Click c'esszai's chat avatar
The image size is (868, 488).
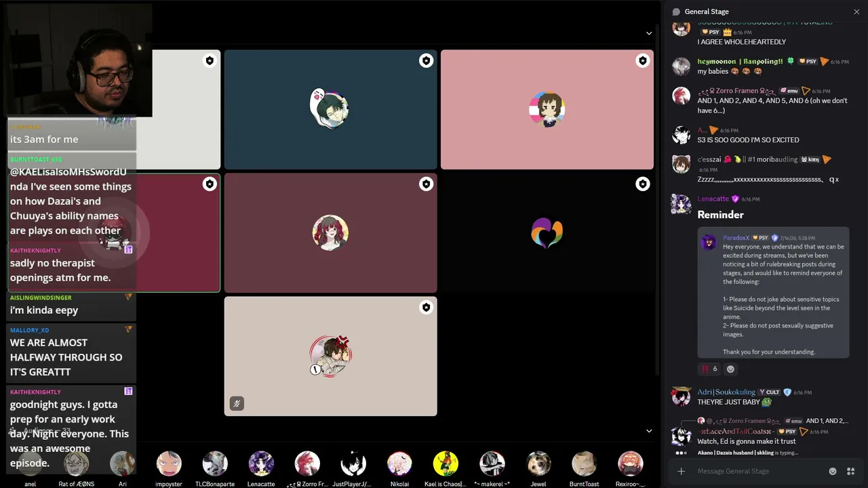(681, 163)
